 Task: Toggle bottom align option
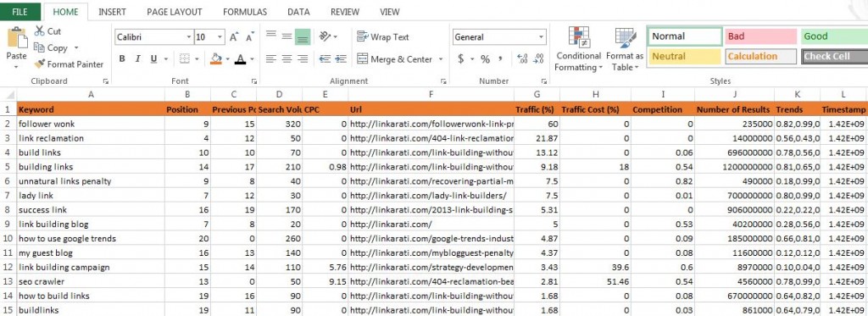(303, 36)
